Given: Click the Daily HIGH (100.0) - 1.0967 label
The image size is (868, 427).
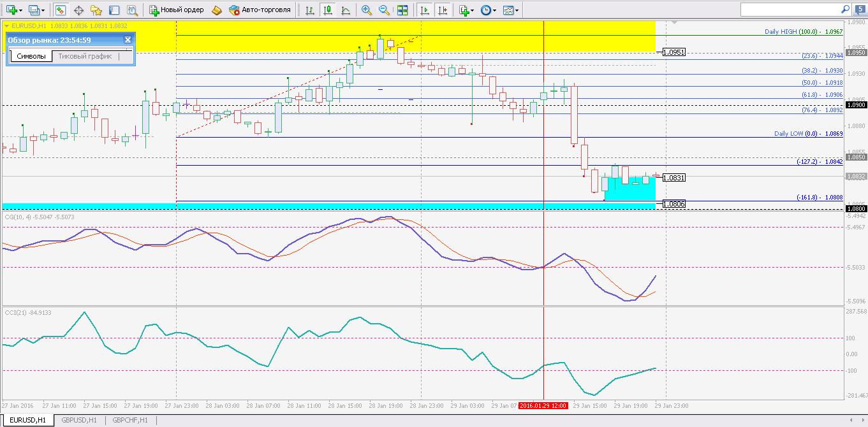Looking at the screenshot, I should [x=804, y=32].
